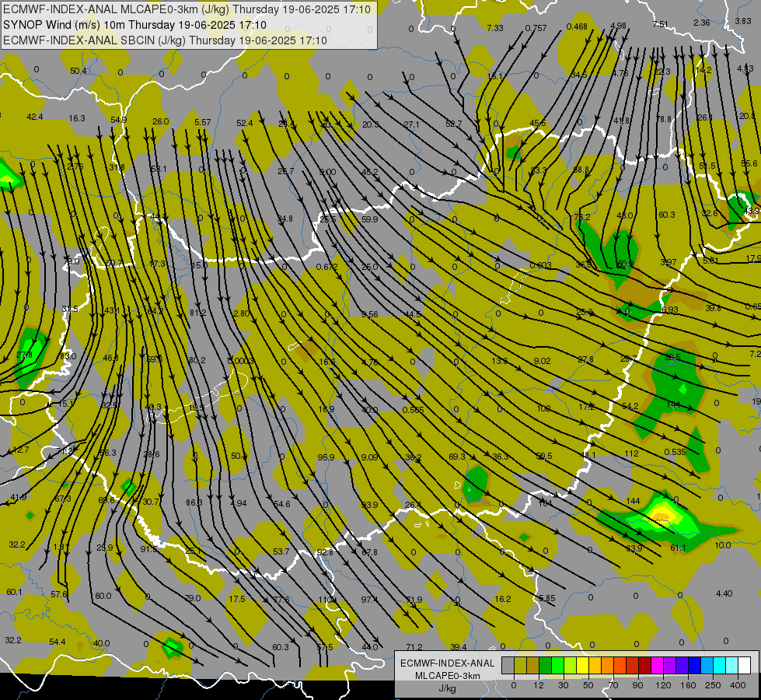Viewport: 761px width, 700px height.
Task: Click the map value '9.56'
Action: click(370, 314)
